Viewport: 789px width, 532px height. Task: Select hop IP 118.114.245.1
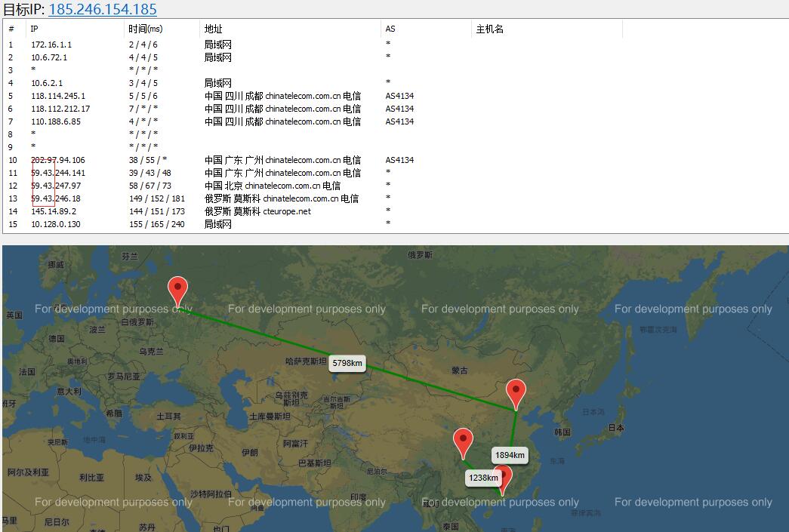(x=58, y=96)
